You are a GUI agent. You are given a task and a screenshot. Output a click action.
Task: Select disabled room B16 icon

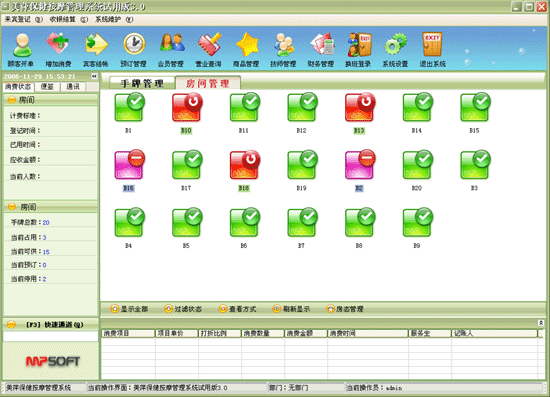[x=129, y=165]
